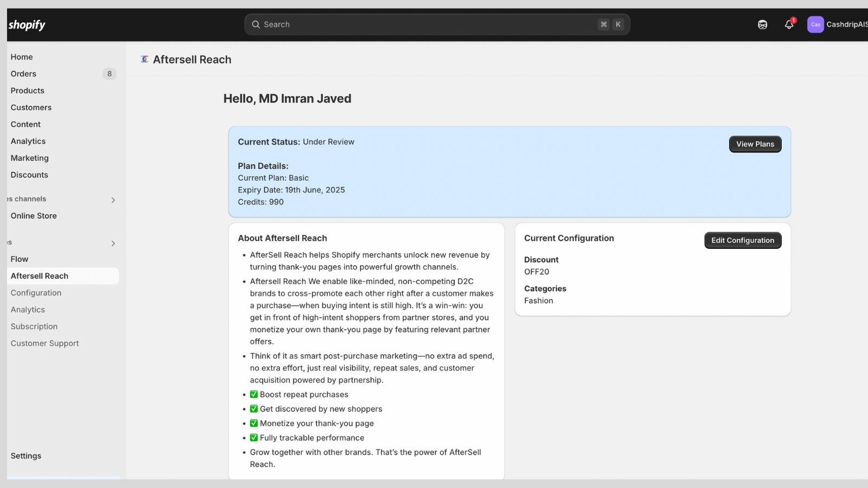868x488 pixels.
Task: Click the "Get discovered by new shoppers" bullet
Action: tap(316, 409)
